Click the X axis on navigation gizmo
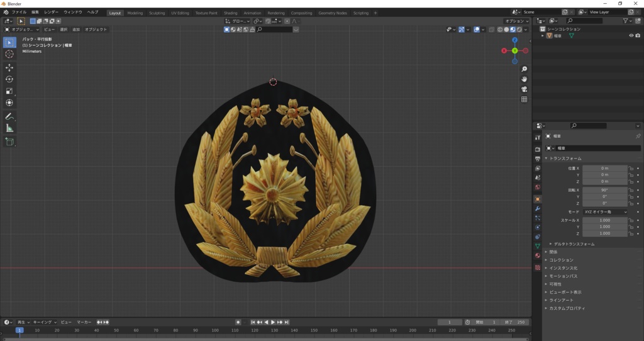This screenshot has height=341, width=644. point(504,50)
